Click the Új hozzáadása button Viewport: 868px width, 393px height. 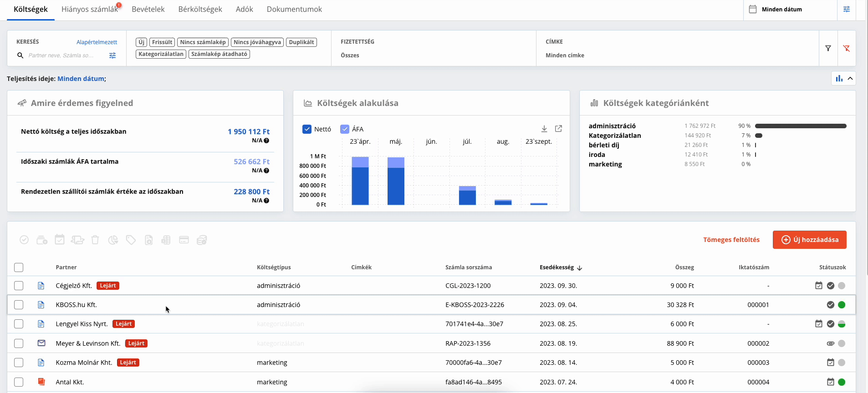(x=810, y=240)
